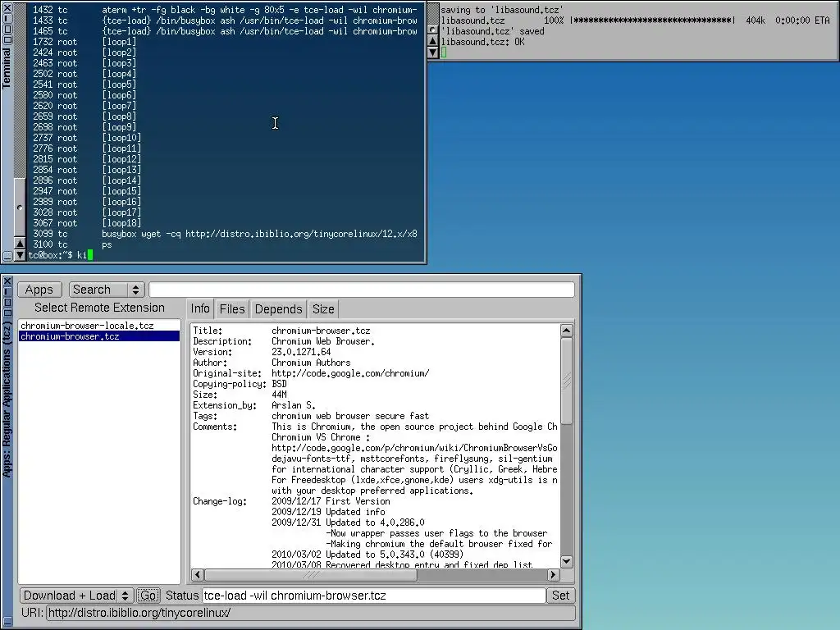
Task: Click the Info pane's scroll-down arrow in Apps
Action: pyautogui.click(x=566, y=561)
